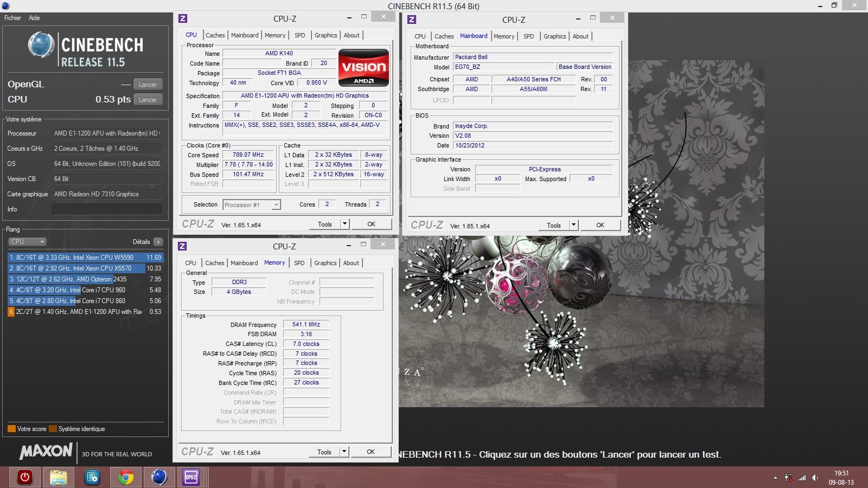Click Cinebench app icon in title bar
This screenshot has width=868, height=488.
click(5, 5)
